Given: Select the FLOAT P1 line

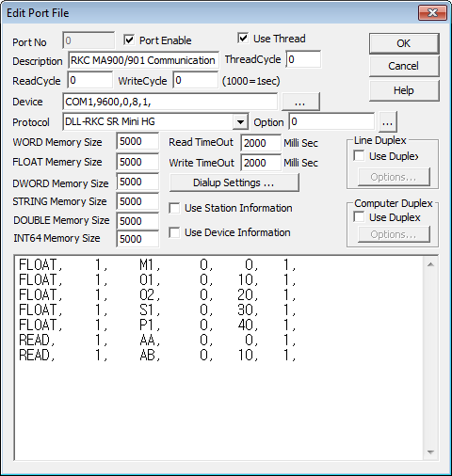Looking at the screenshot, I should pyautogui.click(x=157, y=325).
